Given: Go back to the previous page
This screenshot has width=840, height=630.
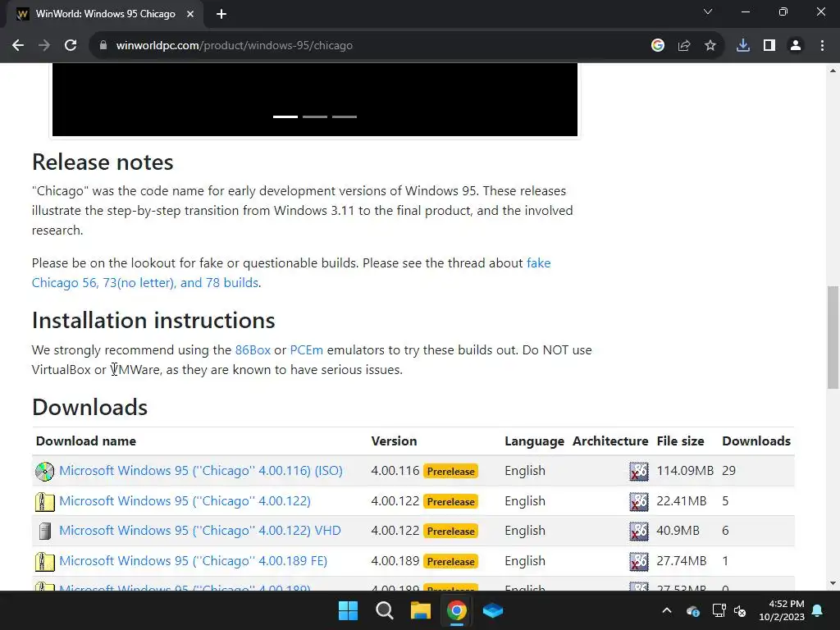Looking at the screenshot, I should pyautogui.click(x=18, y=46).
